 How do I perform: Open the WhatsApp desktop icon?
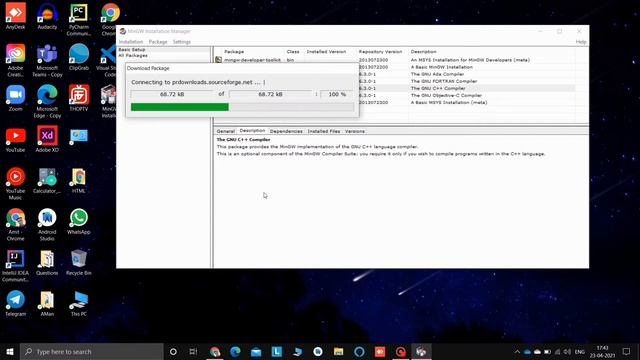point(78,221)
